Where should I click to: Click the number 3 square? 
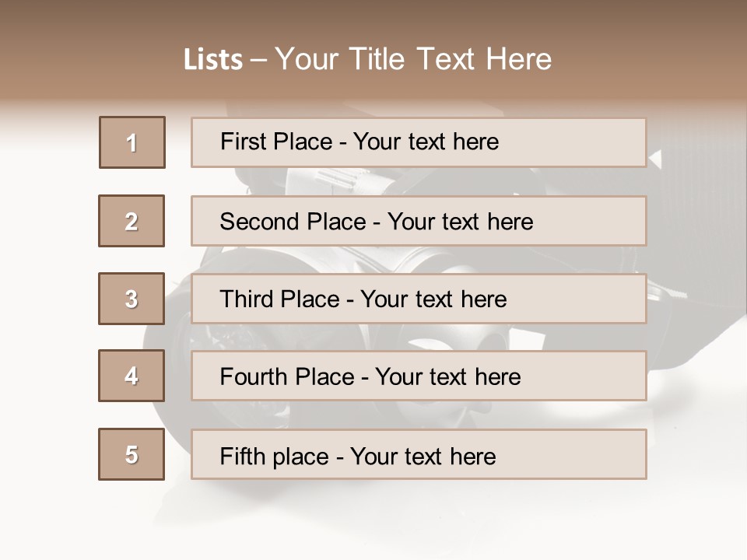[132, 299]
